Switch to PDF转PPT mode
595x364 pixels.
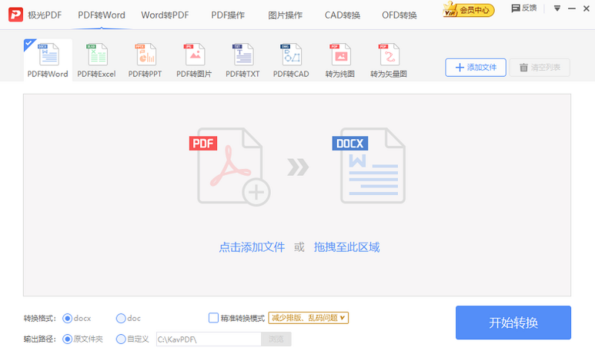coord(145,60)
